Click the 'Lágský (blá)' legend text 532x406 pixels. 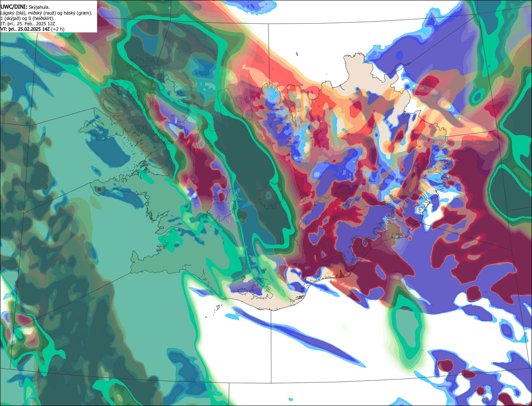[x=13, y=13]
